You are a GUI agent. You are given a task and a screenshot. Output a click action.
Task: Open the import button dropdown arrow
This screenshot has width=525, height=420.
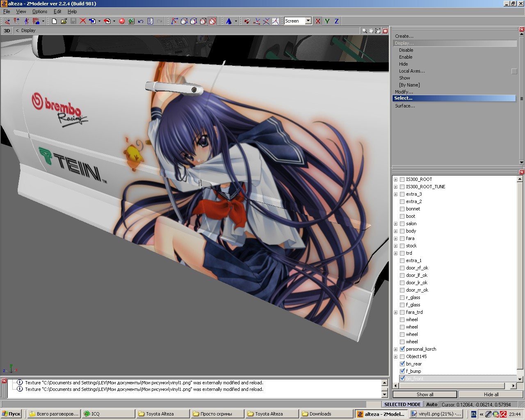pos(99,21)
